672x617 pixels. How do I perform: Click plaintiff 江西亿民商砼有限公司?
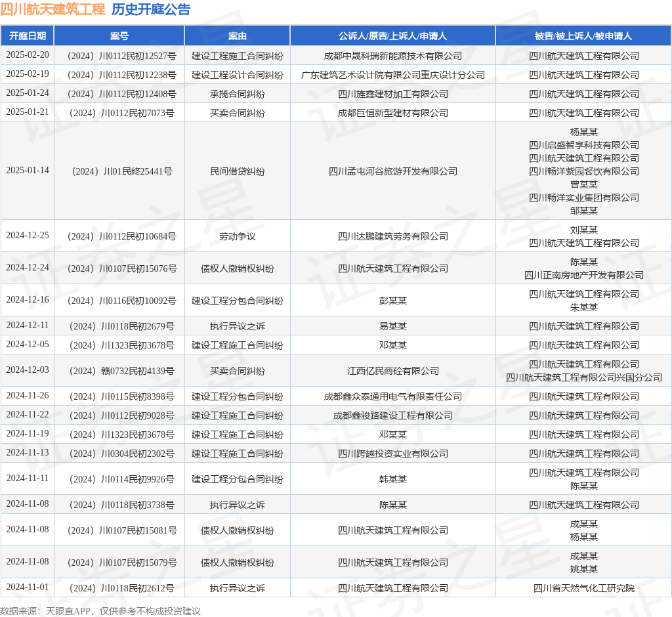point(392,371)
